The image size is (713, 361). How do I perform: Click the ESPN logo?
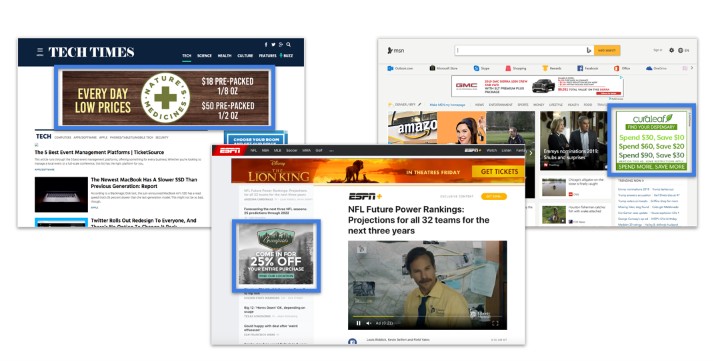pos(230,150)
